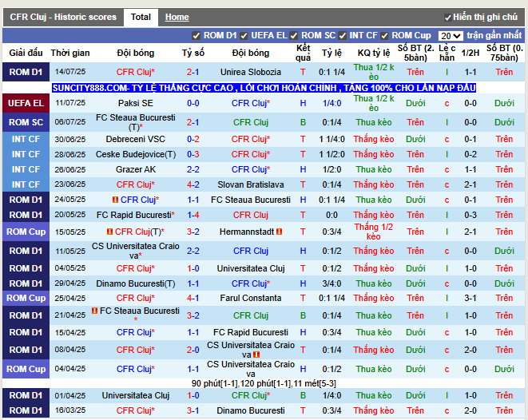This screenshot has height=420, width=528.
Task: Click the date 06/07/25 cell
Action: point(70,122)
